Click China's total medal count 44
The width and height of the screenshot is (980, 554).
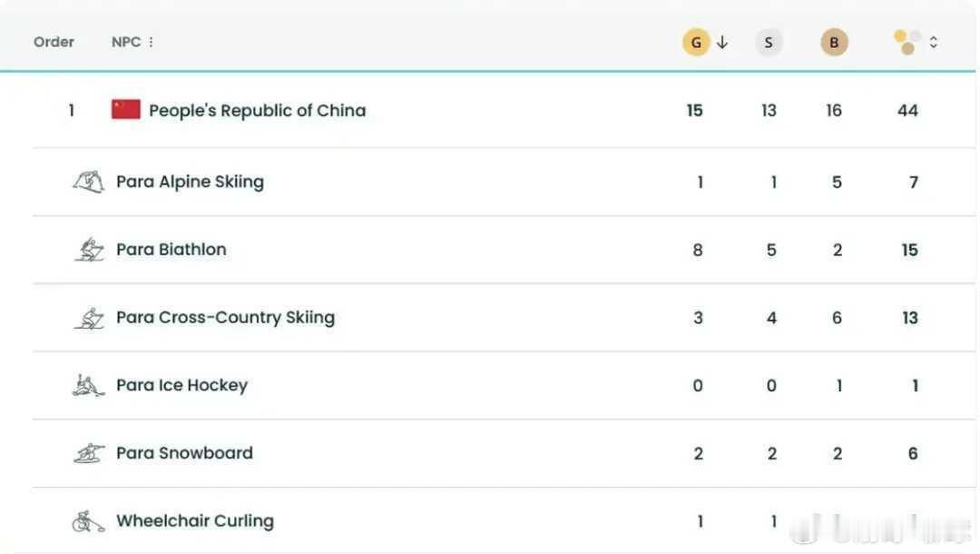(x=907, y=110)
